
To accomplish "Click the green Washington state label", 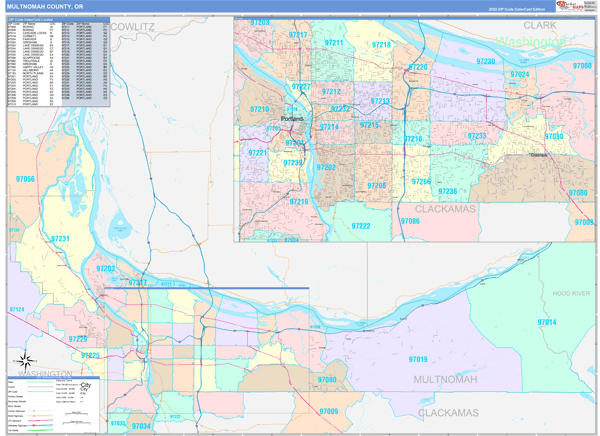I will point(528,42).
